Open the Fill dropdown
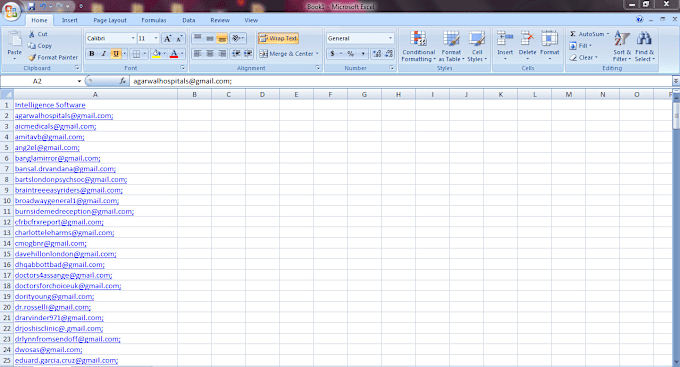This screenshot has width=680, height=367. point(581,46)
